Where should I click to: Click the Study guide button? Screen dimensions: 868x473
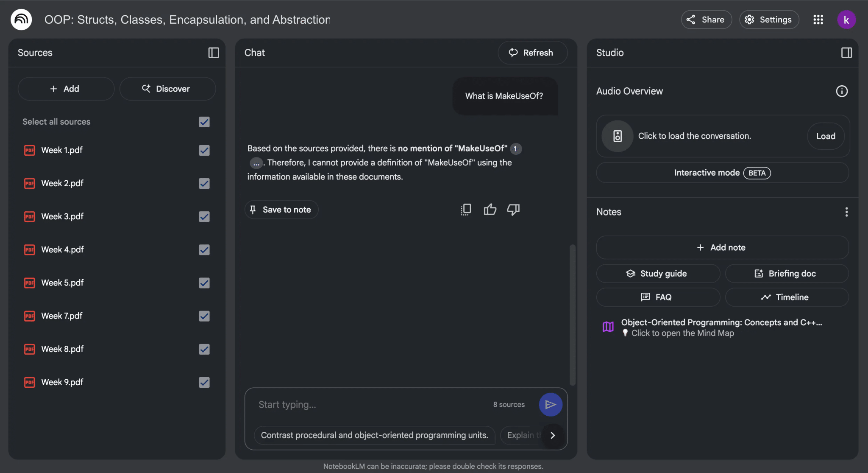click(x=658, y=274)
